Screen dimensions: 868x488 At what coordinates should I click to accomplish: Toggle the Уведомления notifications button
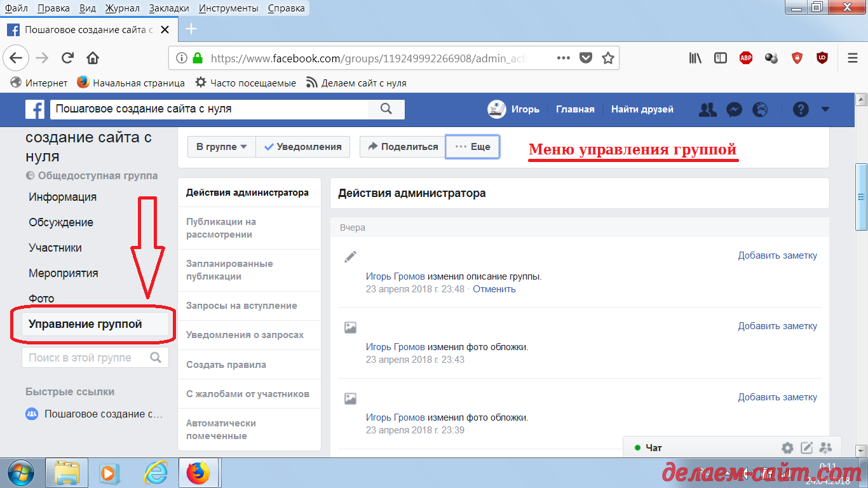tap(303, 147)
